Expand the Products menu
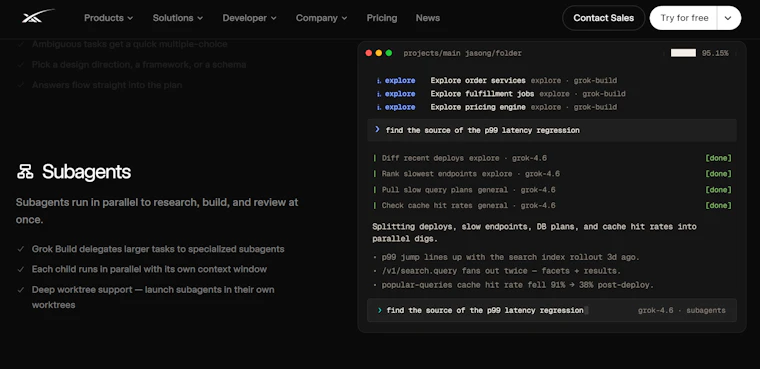Screen dimensions: 760x369 tap(109, 18)
